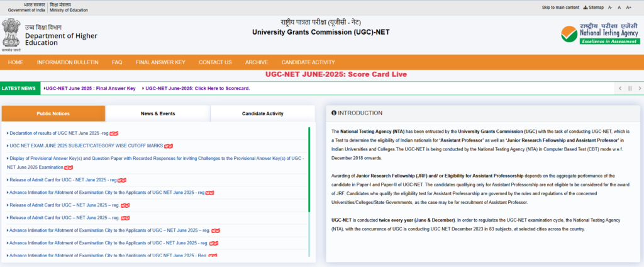Click the National Testing Agency logo
The width and height of the screenshot is (644, 267).
pos(600,33)
